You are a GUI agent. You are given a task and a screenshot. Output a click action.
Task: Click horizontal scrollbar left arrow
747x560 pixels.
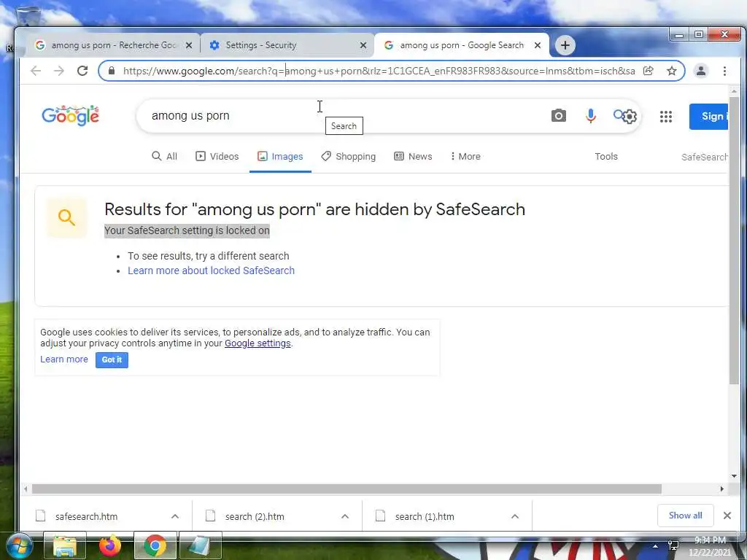pyautogui.click(x=26, y=489)
